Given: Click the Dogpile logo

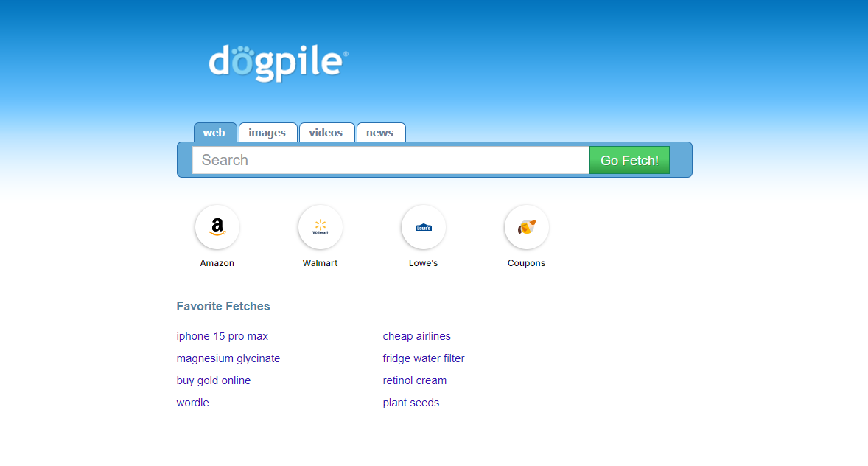Looking at the screenshot, I should click(279, 63).
